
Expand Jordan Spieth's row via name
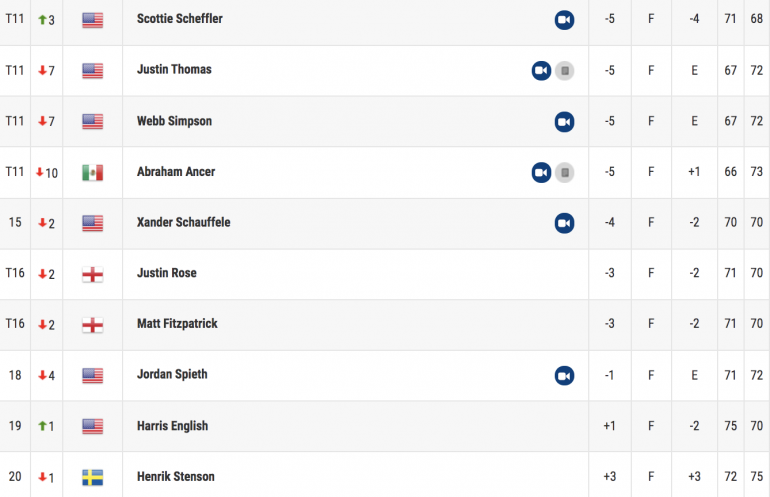pyautogui.click(x=172, y=374)
